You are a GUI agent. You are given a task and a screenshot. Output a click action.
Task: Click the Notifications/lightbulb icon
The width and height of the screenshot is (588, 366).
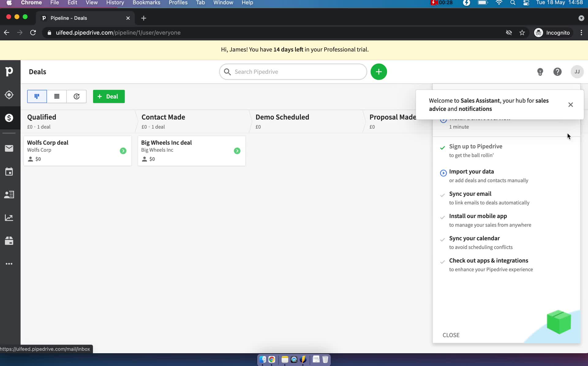(540, 72)
